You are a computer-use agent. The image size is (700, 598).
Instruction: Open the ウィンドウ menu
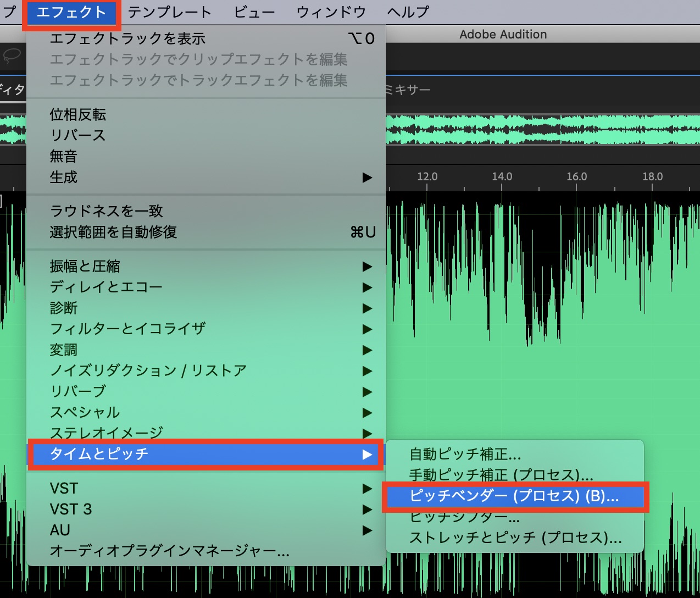331,12
